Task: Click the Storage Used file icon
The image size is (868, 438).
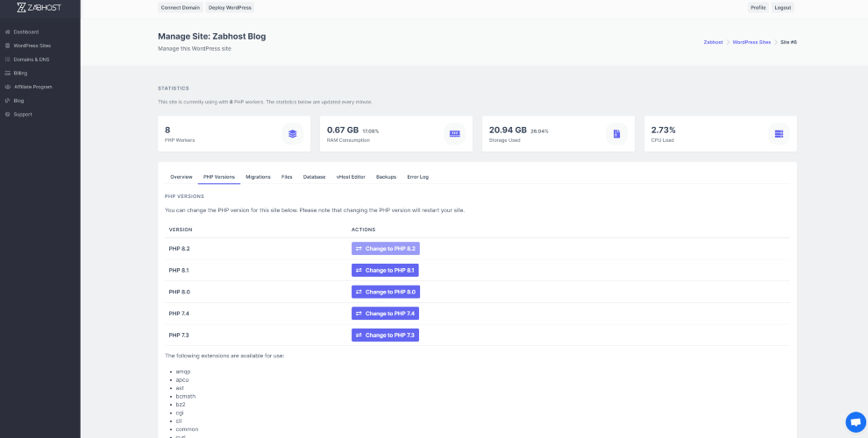Action: pos(616,134)
